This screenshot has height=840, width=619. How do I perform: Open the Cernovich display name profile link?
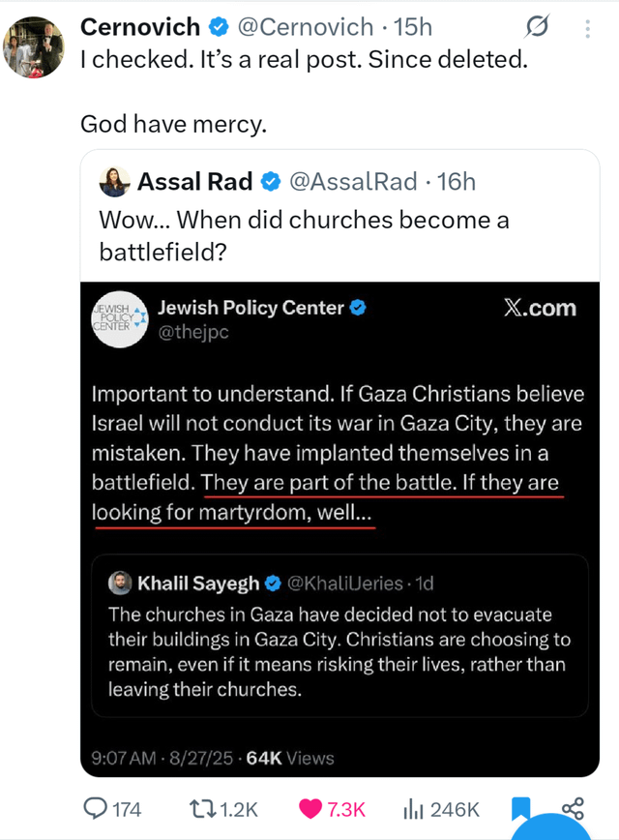[x=139, y=27]
